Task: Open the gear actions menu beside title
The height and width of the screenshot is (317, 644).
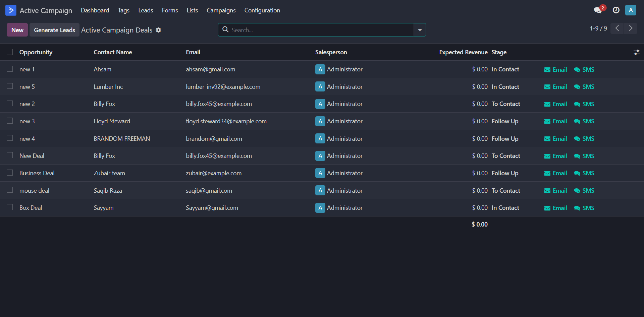Action: tap(159, 30)
